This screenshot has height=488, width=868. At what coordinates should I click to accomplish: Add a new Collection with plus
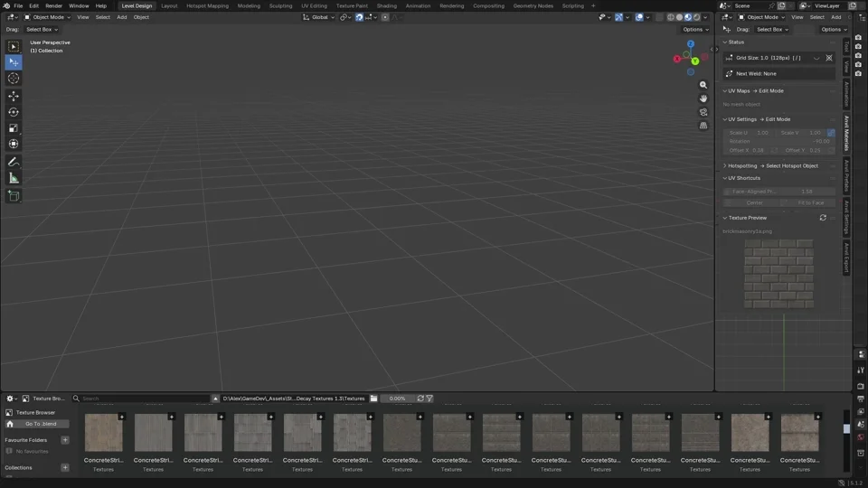click(x=65, y=468)
